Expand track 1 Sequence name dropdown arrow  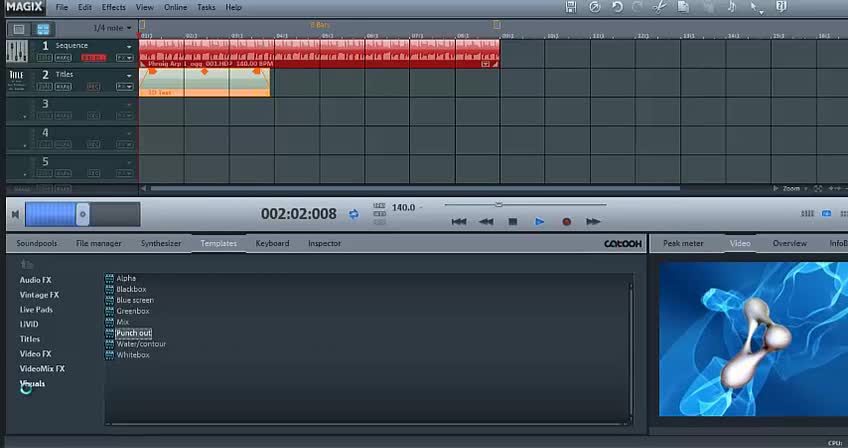[x=129, y=47]
